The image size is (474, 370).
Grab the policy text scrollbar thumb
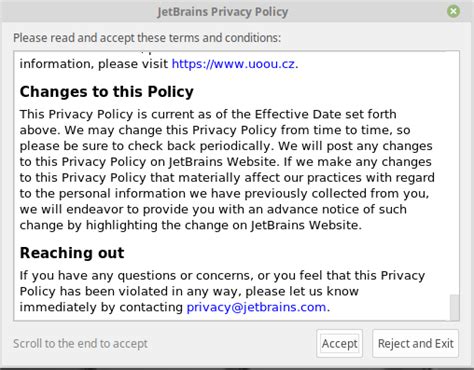[454, 307]
